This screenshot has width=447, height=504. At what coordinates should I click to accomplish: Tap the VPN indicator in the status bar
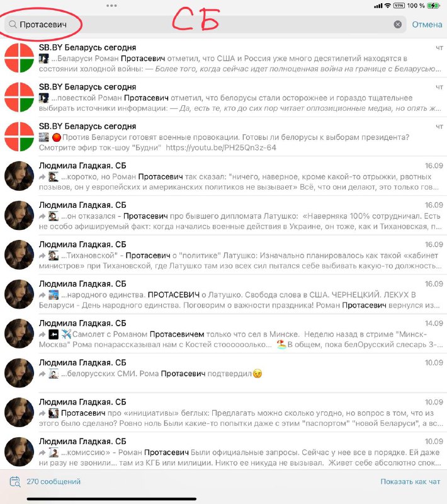tap(399, 6)
